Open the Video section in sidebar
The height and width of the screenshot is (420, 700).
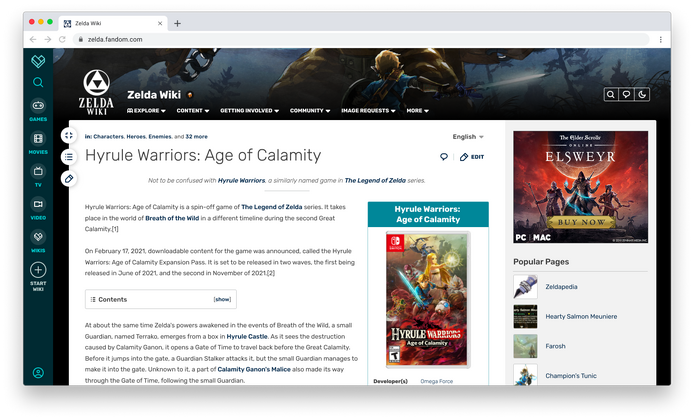[38, 208]
